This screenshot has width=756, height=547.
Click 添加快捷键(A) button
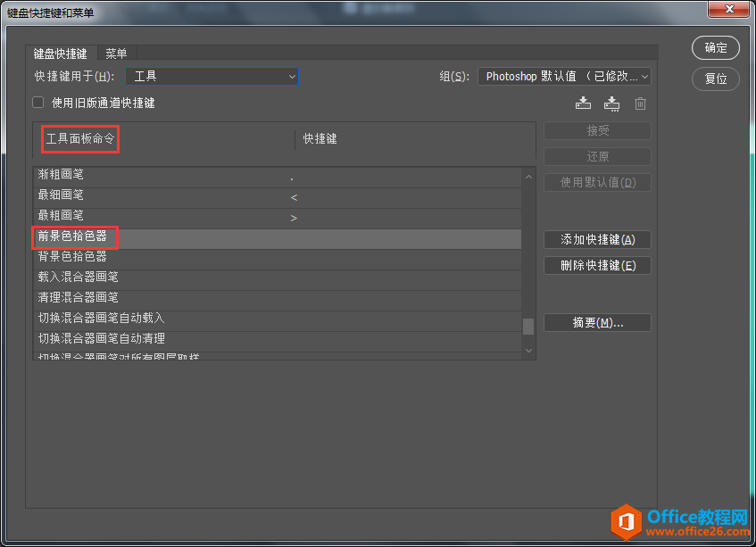(x=597, y=239)
